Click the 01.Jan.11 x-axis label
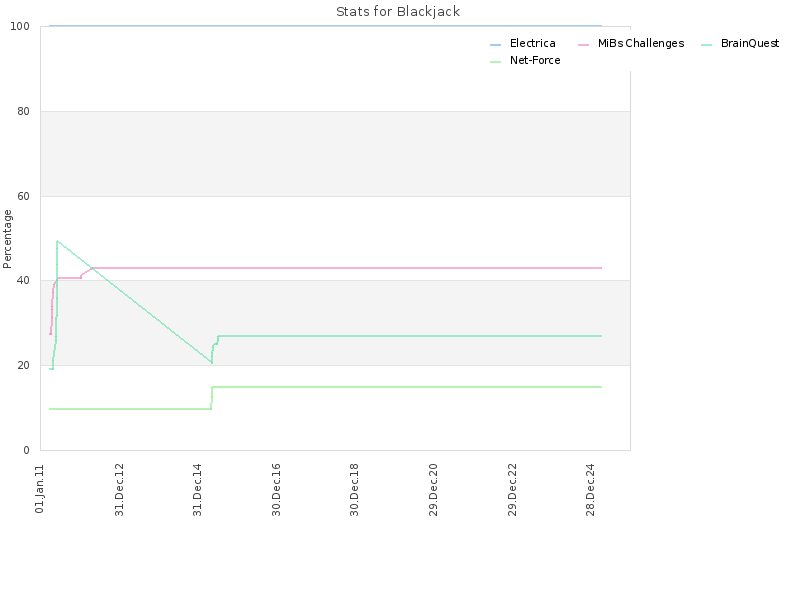 (x=40, y=489)
